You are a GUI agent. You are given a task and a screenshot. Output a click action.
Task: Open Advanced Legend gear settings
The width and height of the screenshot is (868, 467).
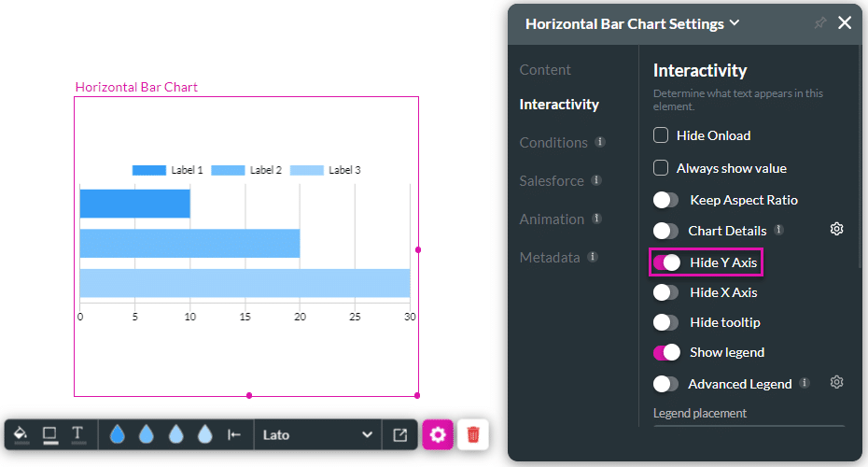pos(836,382)
